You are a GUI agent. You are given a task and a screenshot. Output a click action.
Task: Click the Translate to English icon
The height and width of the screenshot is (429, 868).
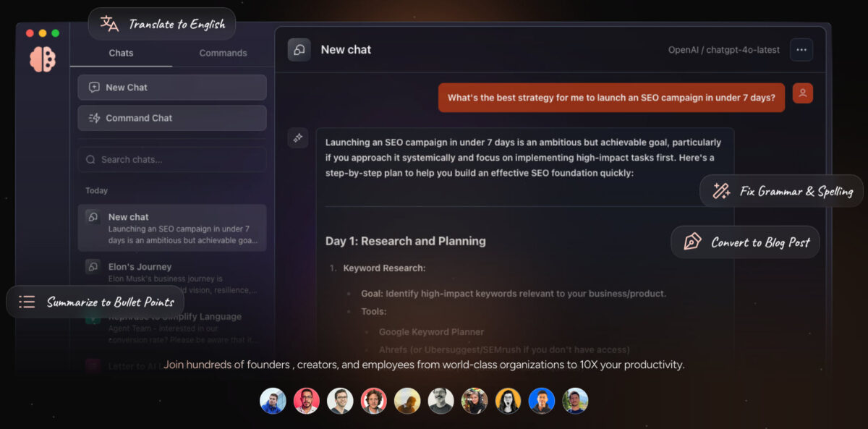tap(109, 23)
